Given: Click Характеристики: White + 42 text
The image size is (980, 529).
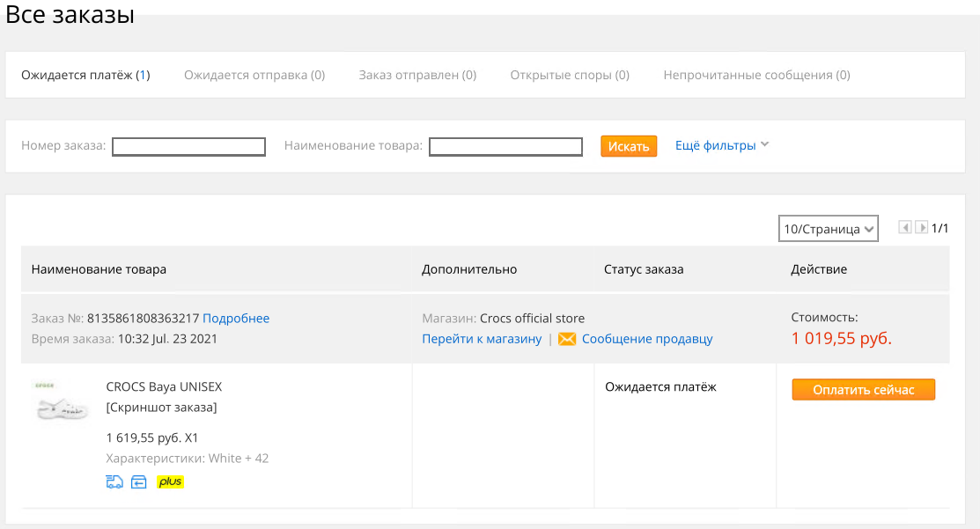Looking at the screenshot, I should click(188, 459).
